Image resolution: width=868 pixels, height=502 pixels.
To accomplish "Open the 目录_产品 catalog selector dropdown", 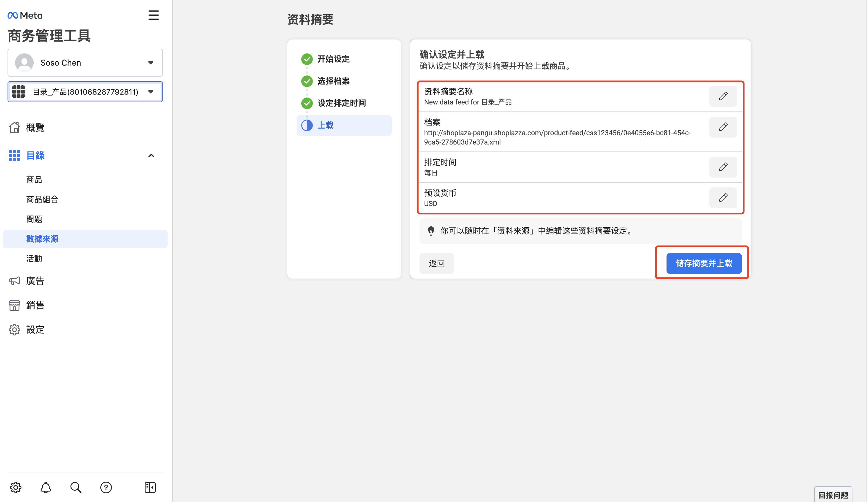I will (x=85, y=92).
